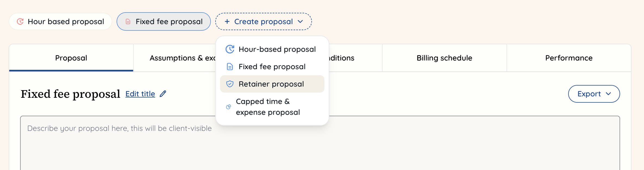
Task: Switch to the Billing schedule tab
Action: click(x=444, y=58)
